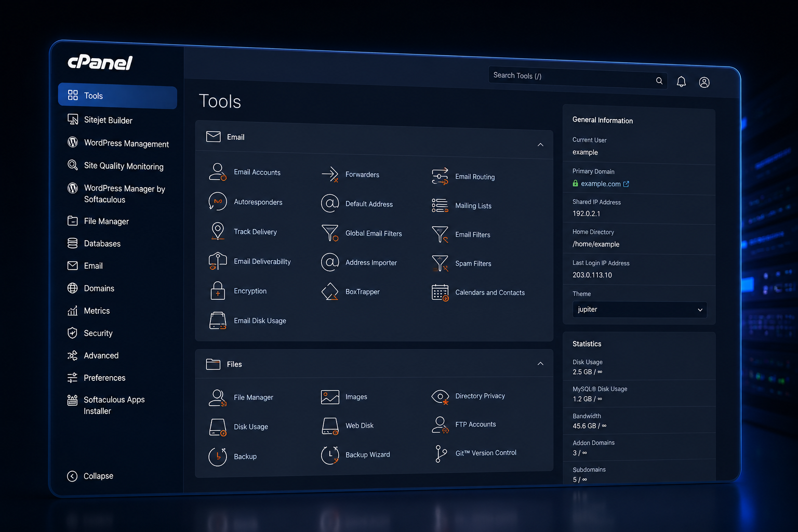Open Databases in the sidebar

click(94, 243)
